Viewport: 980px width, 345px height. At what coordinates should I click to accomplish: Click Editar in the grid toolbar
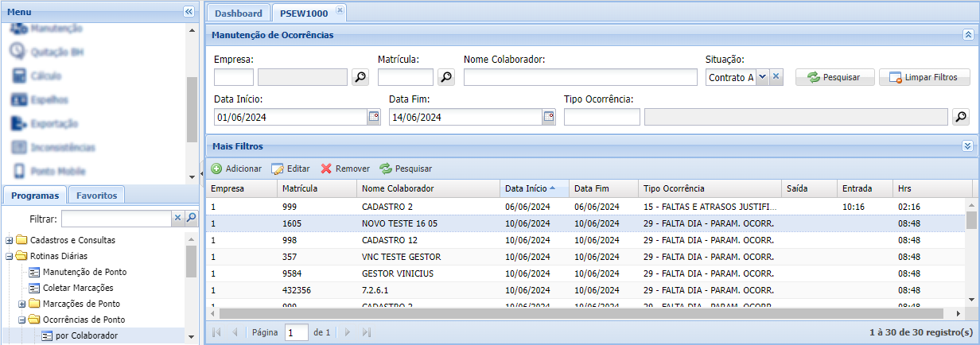[290, 169]
